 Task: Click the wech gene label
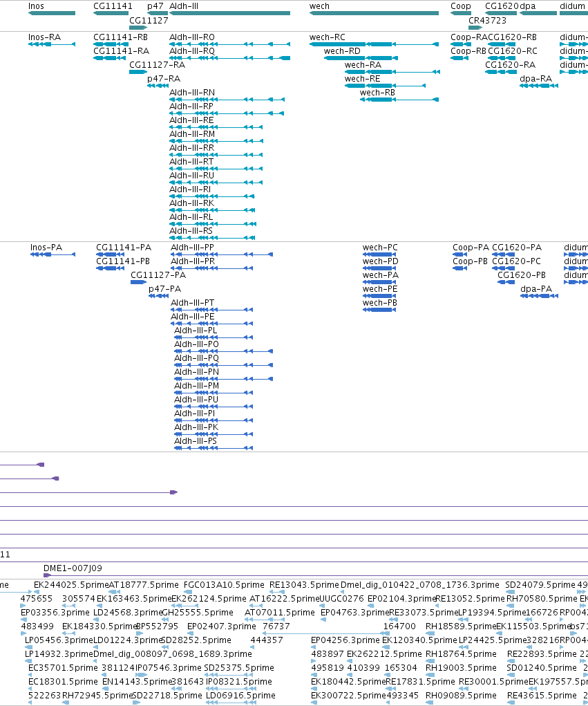[319, 6]
